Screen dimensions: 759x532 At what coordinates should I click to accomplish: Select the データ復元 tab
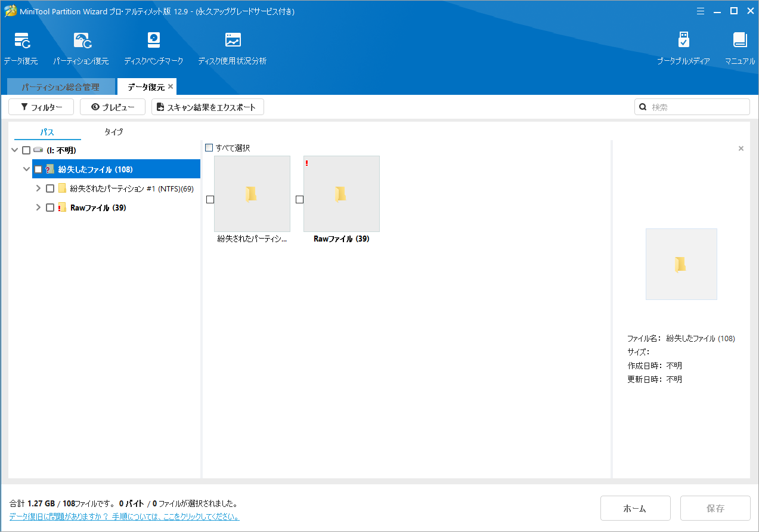tap(145, 87)
